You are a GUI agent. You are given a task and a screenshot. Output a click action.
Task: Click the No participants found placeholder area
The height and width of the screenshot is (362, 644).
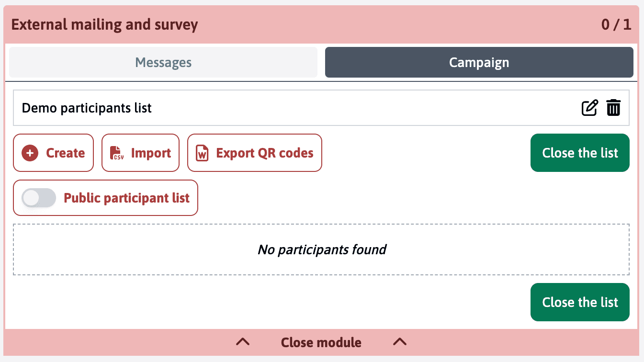pyautogui.click(x=321, y=249)
